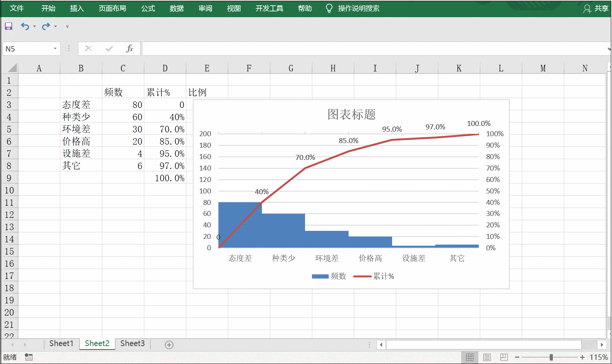Image resolution: width=612 pixels, height=364 pixels.
Task: Select the chart title 图表标题
Action: [351, 114]
